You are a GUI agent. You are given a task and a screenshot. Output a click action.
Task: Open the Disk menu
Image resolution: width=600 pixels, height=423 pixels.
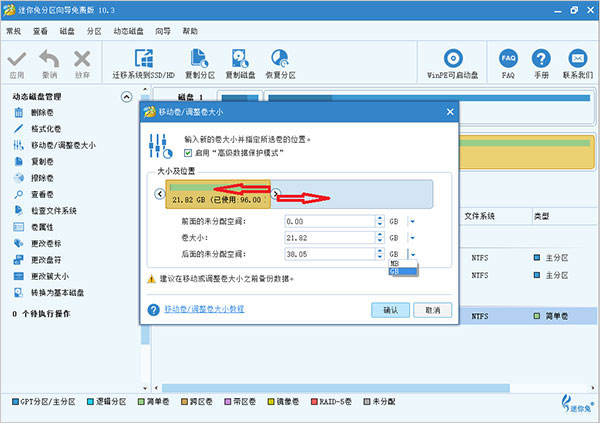[x=67, y=31]
